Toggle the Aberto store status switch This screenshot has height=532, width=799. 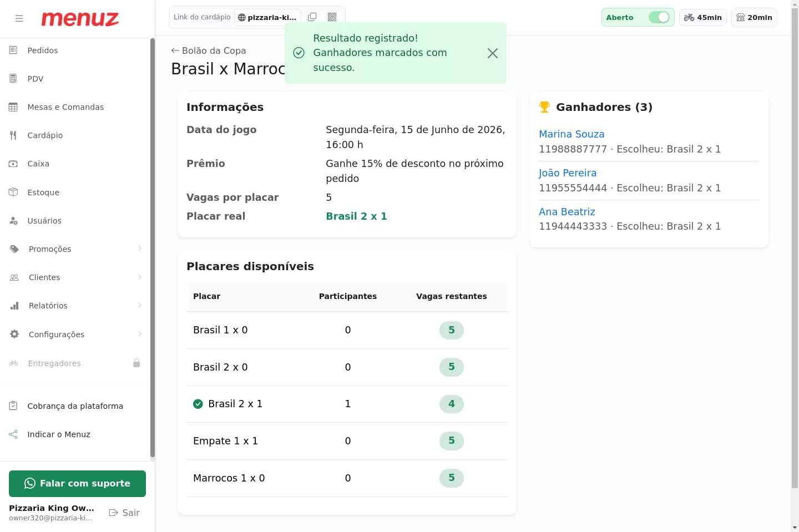tap(659, 17)
